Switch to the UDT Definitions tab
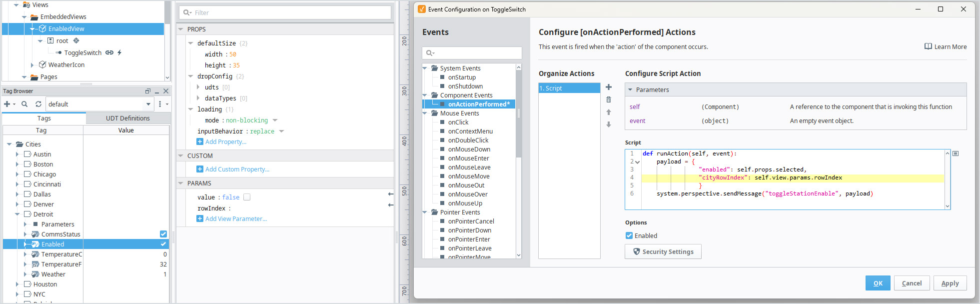 (127, 118)
